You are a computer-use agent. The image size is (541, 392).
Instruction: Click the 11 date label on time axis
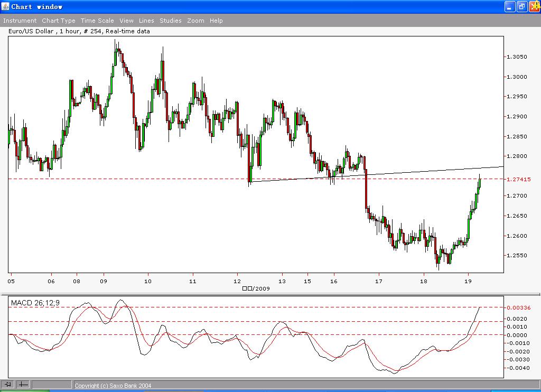192,281
